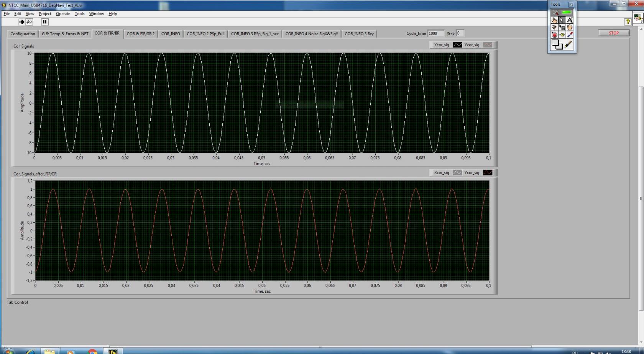Click the foreground/background color squares in Tools
The image size is (644, 354).
pyautogui.click(x=557, y=44)
